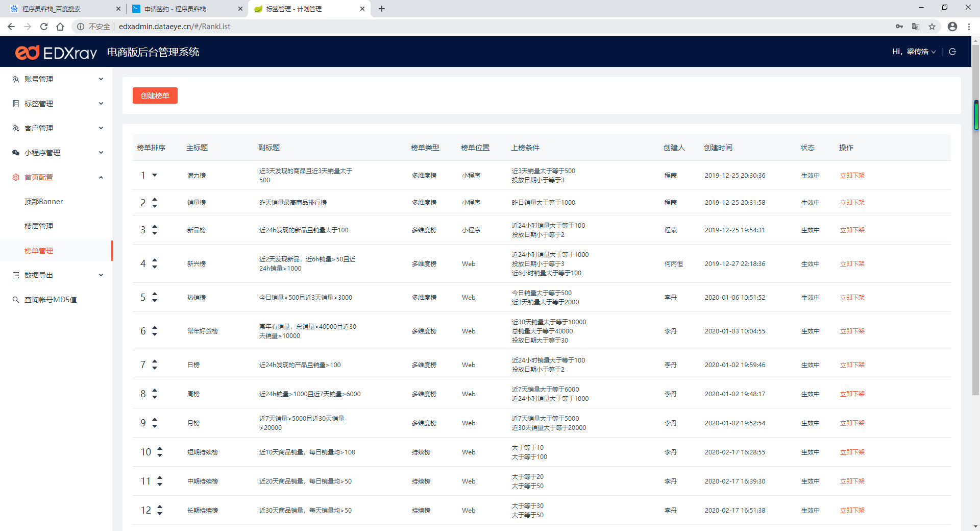
Task: Click 常年好货榜 title cell
Action: [203, 331]
